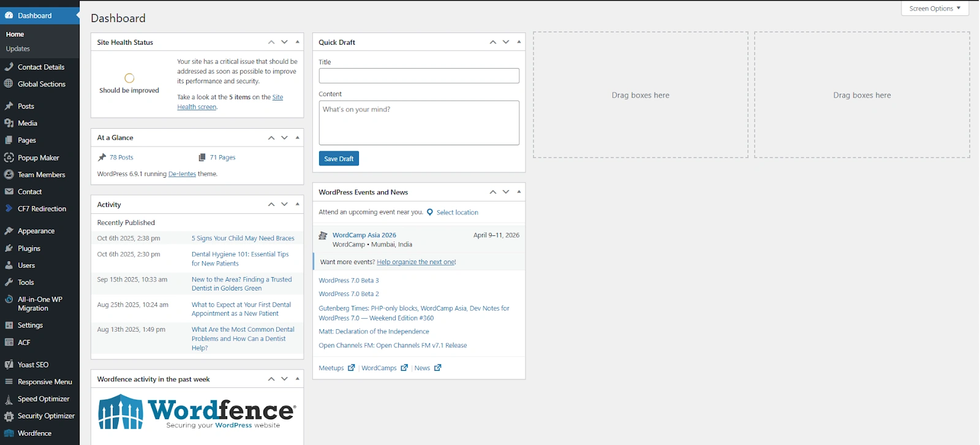Open the WordCamps external link
Viewport: 980px width, 445px height.
click(384, 368)
